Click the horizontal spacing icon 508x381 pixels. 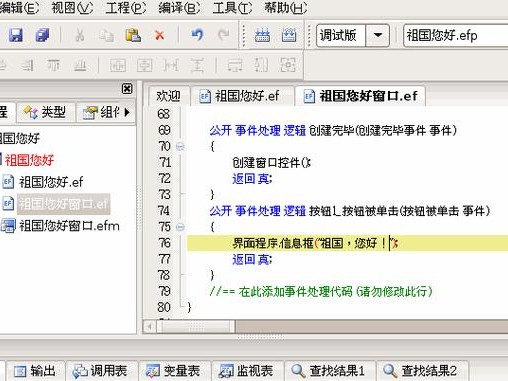[171, 65]
